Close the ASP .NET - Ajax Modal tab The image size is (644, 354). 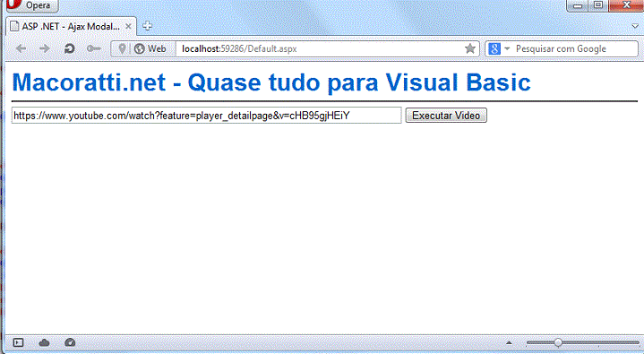pyautogui.click(x=128, y=26)
